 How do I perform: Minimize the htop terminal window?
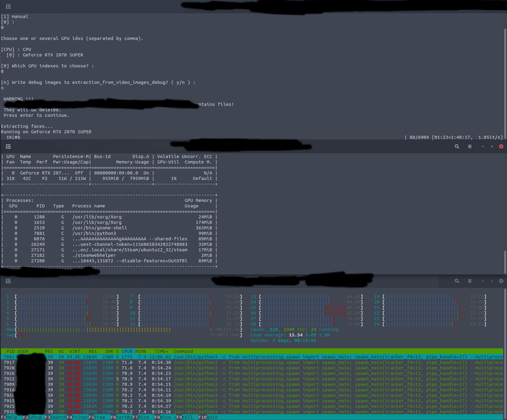(483, 281)
